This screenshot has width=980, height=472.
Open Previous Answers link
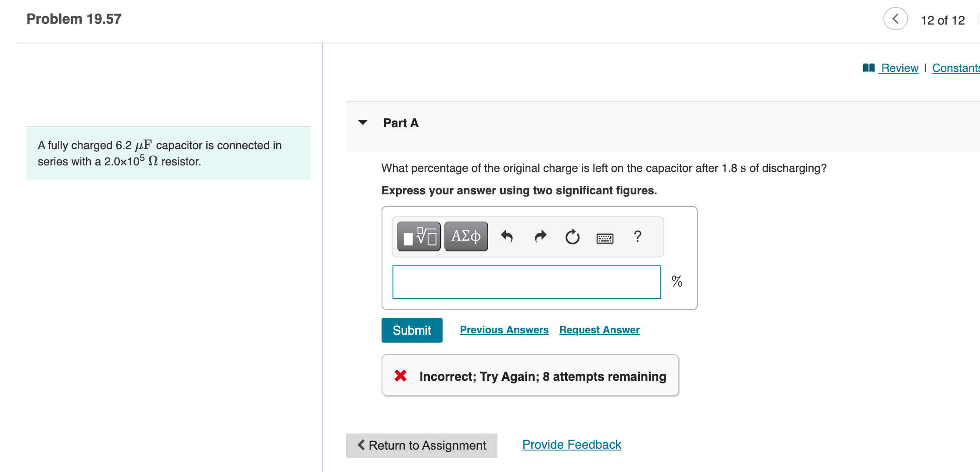(x=504, y=330)
